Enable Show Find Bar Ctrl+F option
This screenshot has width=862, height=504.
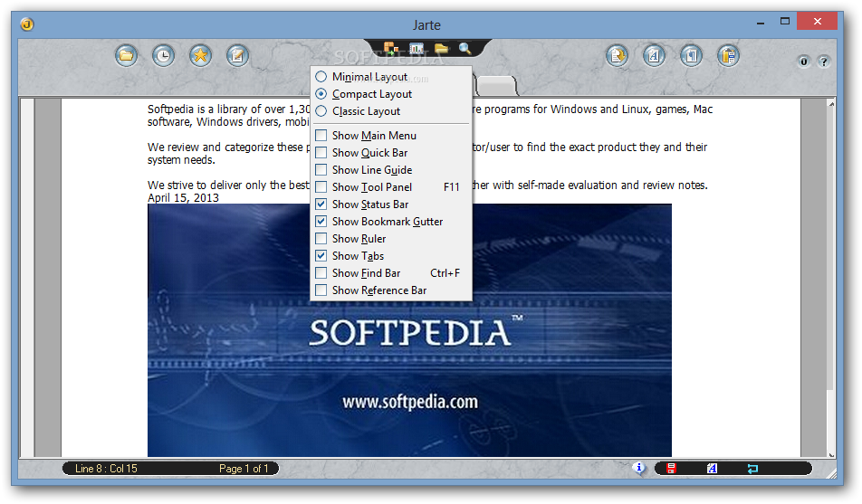390,272
